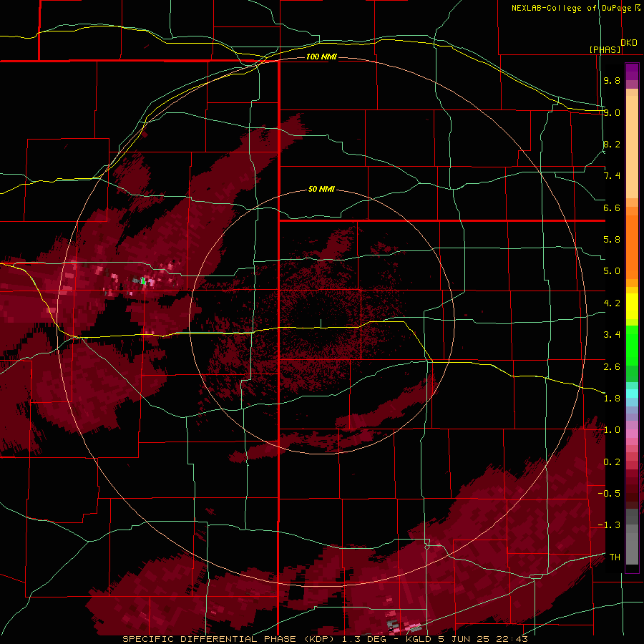644x644 pixels.
Task: Select the 0.2 scale value
Action: click(612, 462)
